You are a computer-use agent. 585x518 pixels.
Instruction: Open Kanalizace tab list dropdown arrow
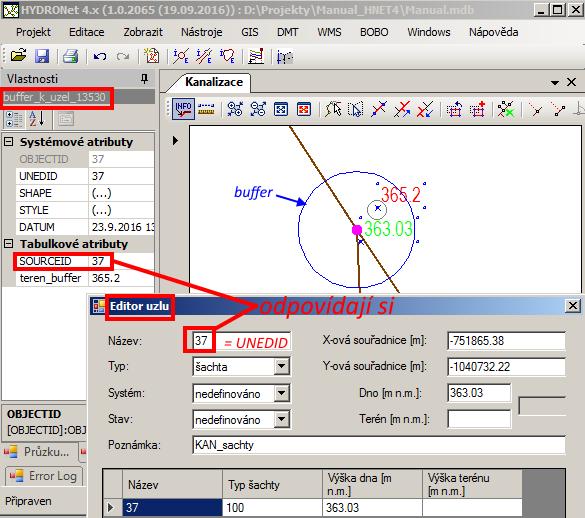coord(555,82)
